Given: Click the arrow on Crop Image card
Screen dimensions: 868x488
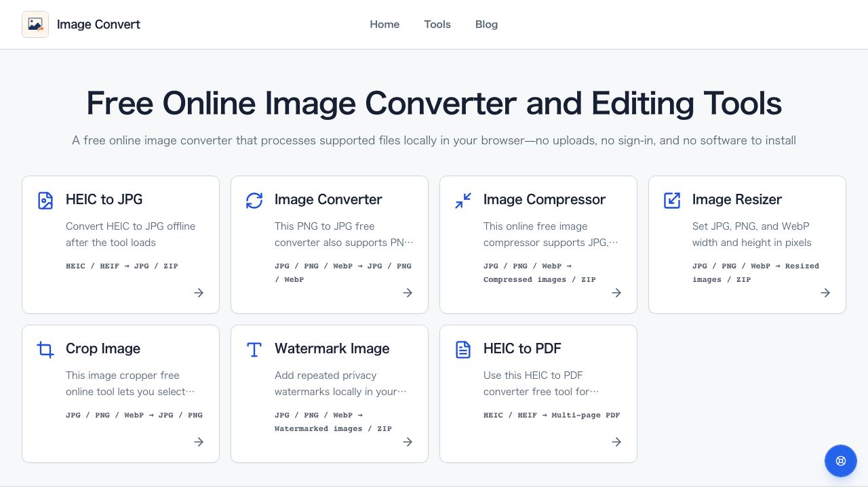Looking at the screenshot, I should tap(199, 442).
